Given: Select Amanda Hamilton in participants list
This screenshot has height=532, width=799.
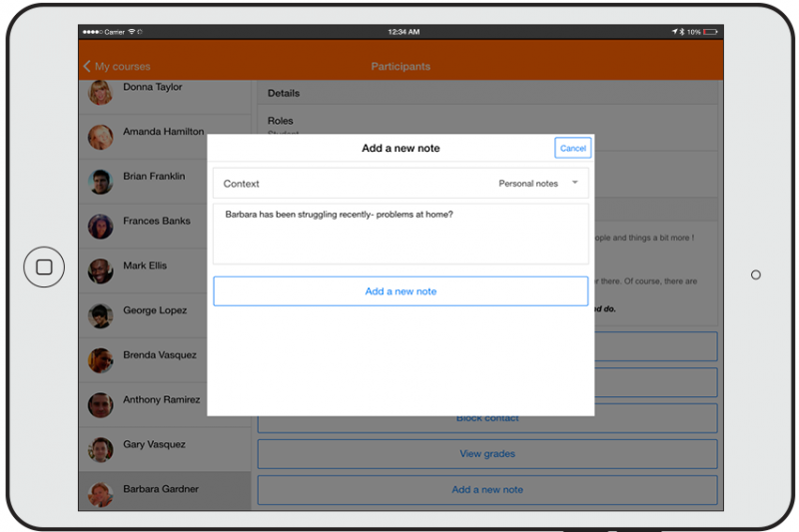Looking at the screenshot, I should (x=165, y=137).
